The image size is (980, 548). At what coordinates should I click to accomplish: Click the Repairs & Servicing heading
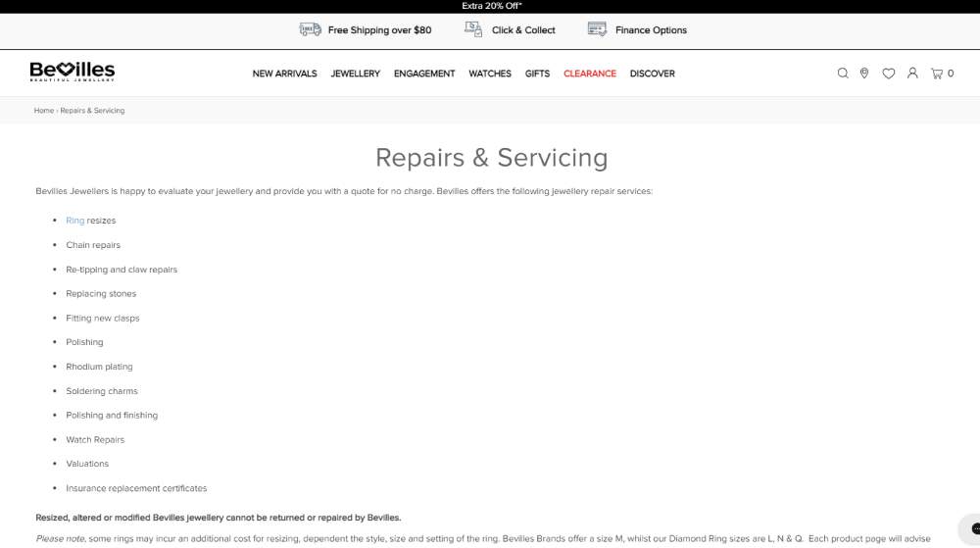pyautogui.click(x=491, y=158)
